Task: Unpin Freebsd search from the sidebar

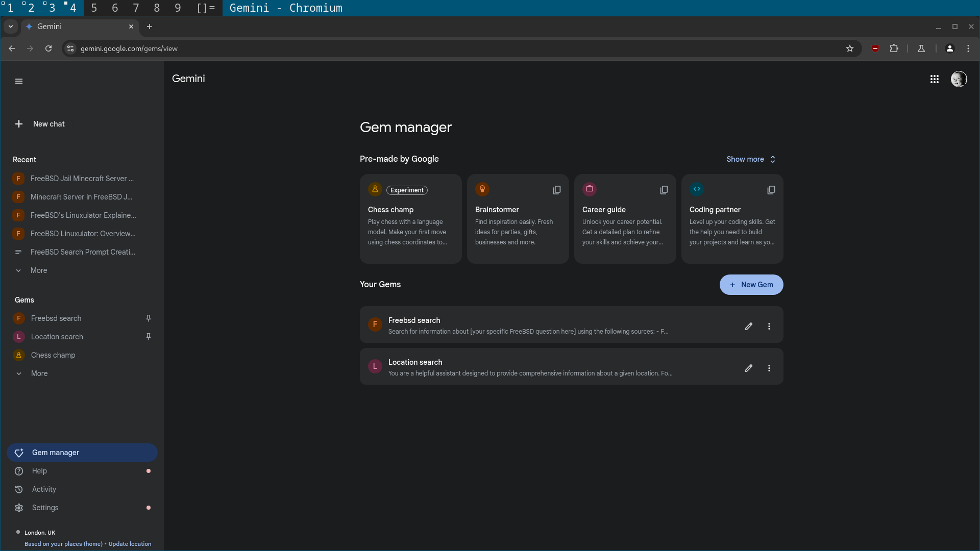Action: tap(149, 318)
